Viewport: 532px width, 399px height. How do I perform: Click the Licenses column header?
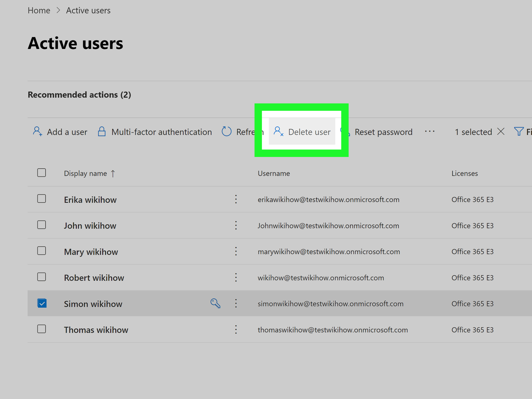tap(465, 173)
